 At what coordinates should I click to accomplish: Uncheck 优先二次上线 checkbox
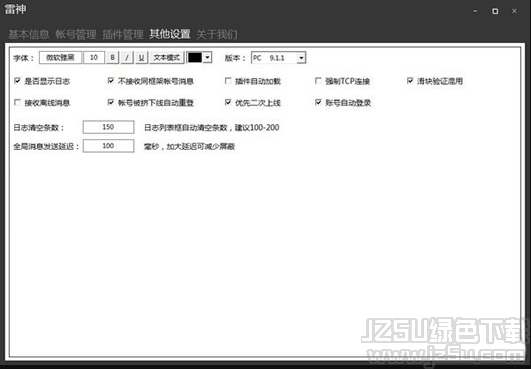click(x=228, y=102)
